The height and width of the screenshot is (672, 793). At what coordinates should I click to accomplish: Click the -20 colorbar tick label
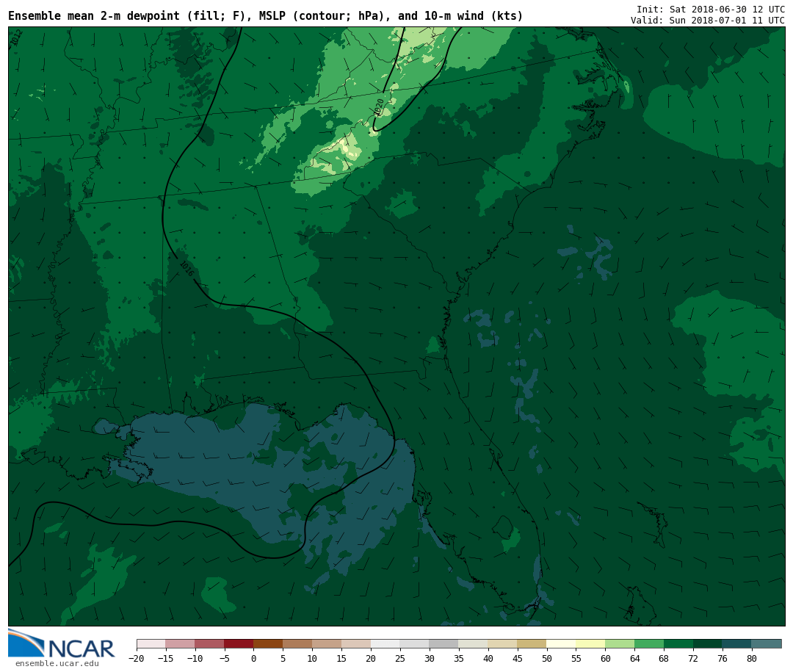pos(136,658)
